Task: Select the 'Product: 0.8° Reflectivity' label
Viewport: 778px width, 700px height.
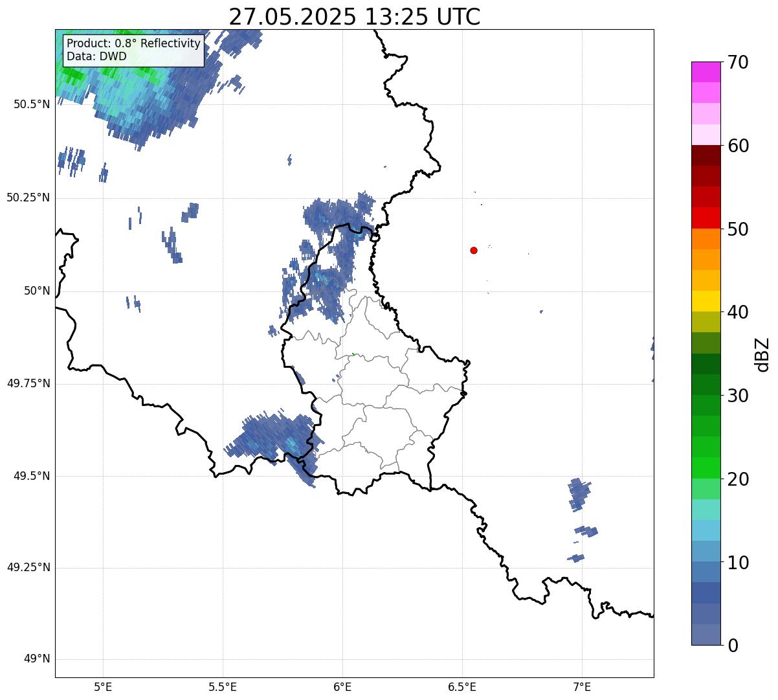Action: tap(134, 43)
